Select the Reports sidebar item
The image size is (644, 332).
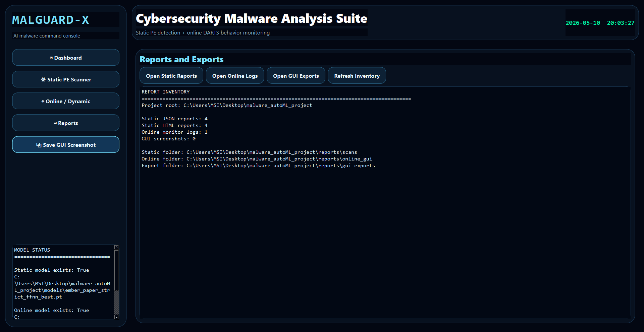[x=66, y=123]
